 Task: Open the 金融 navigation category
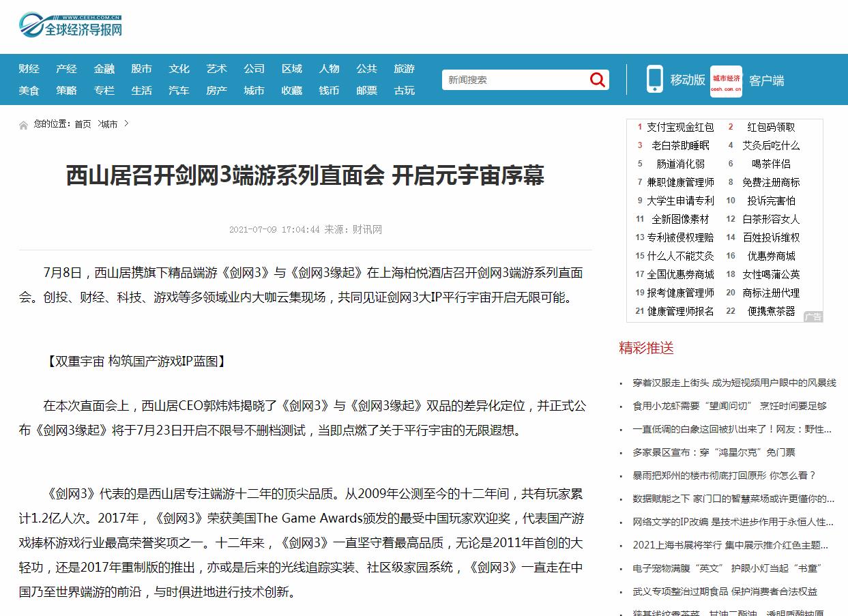[x=104, y=69]
